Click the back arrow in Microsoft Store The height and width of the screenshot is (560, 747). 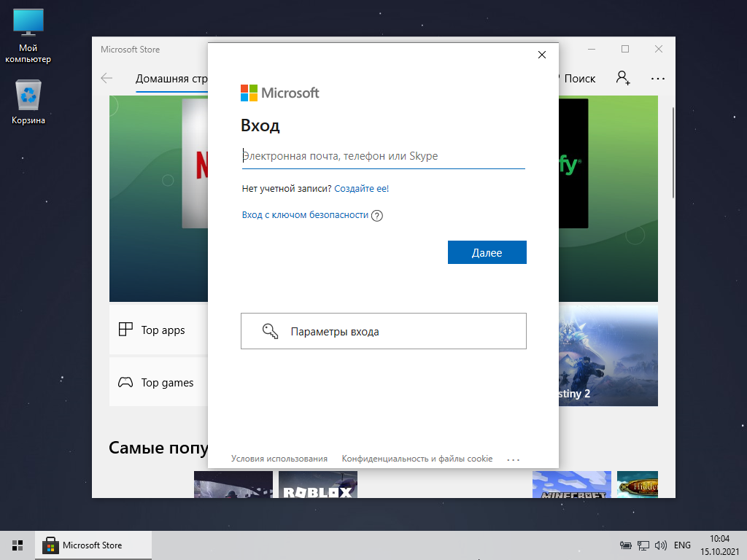tap(107, 78)
